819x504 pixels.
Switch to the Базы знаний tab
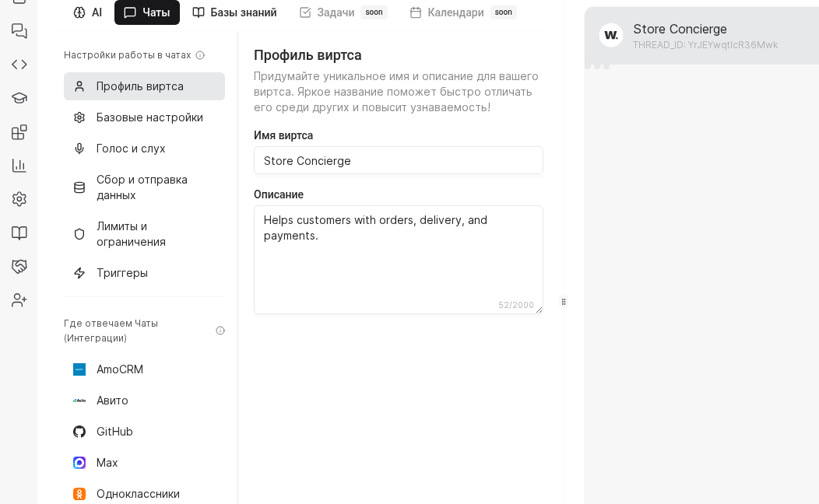coord(234,12)
